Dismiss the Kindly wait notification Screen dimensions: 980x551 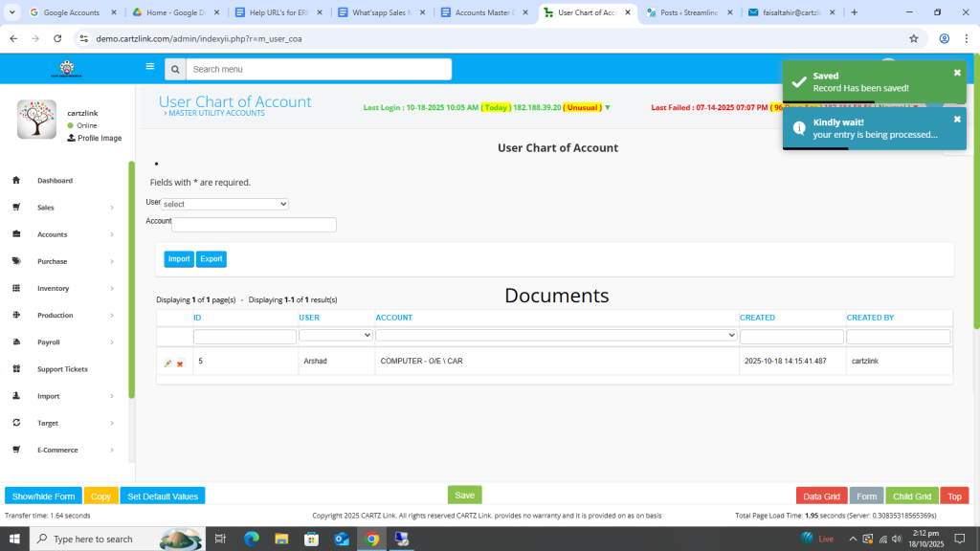point(956,120)
